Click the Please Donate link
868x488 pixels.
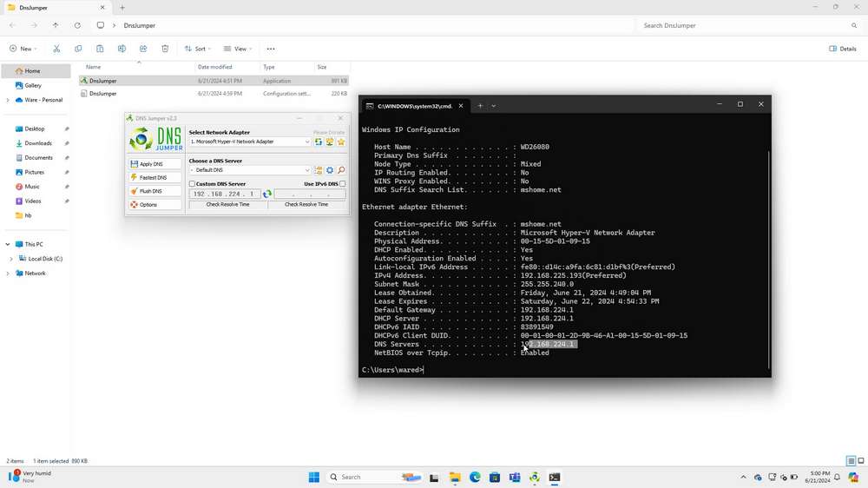point(329,132)
